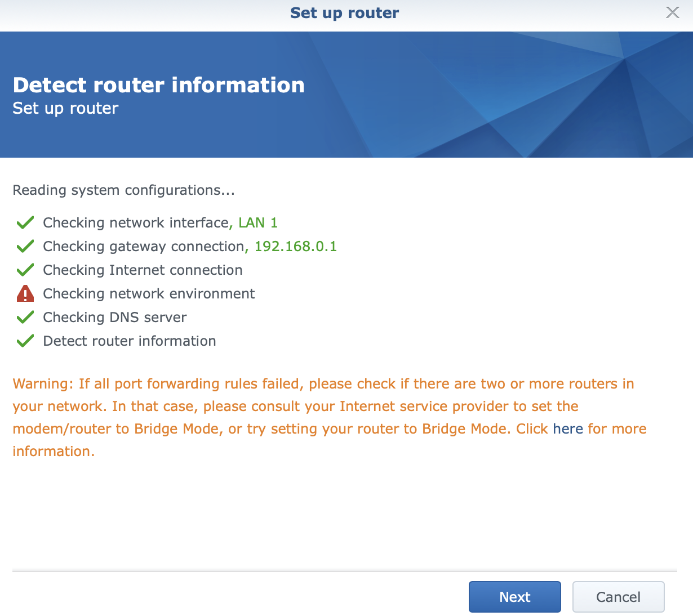Click the bold Detect router information banner heading
This screenshot has width=693, height=616.
158,85
